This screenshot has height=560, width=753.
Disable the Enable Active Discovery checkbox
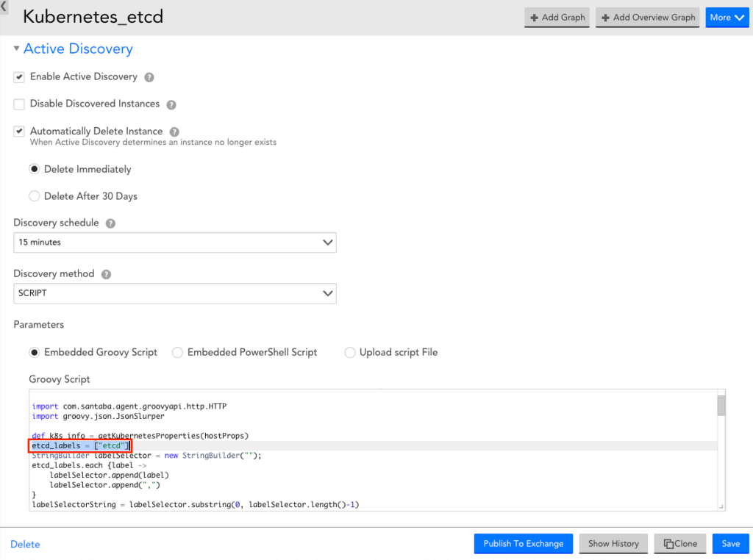[x=18, y=76]
